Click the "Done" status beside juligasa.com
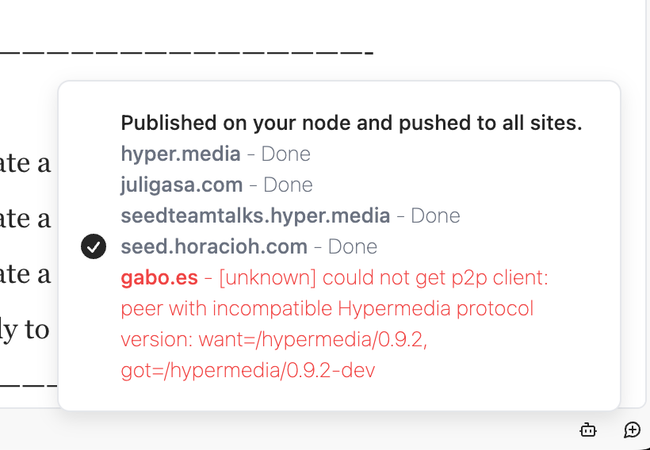Viewport: 650px width, 450px height. [x=288, y=185]
